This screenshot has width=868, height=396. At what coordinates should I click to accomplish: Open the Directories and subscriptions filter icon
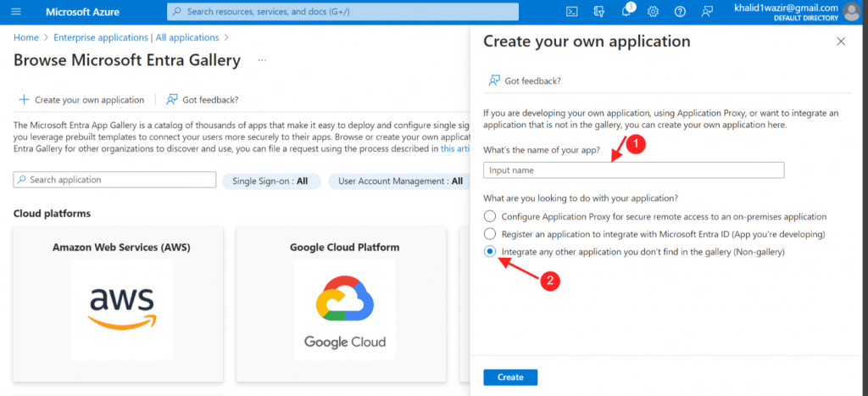click(599, 12)
